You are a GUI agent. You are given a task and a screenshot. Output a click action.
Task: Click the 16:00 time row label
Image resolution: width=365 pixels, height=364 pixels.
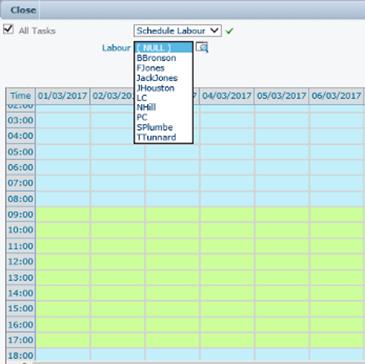[x=21, y=325]
